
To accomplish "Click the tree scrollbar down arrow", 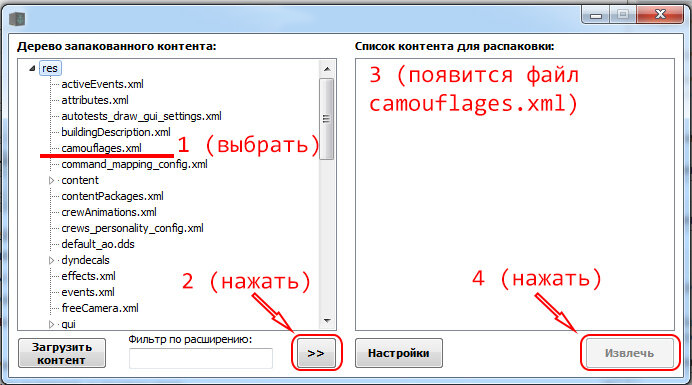I will [327, 321].
